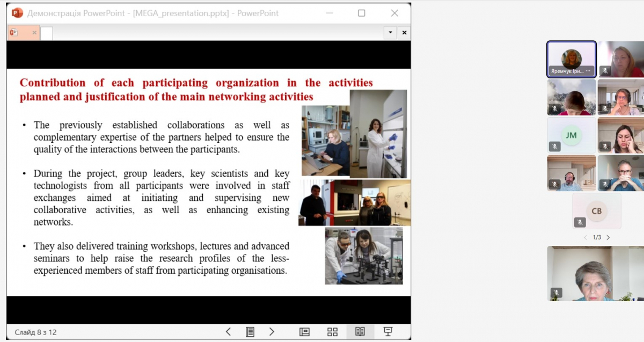Go to the previous slide using the arrow
644x342 pixels.
228,332
